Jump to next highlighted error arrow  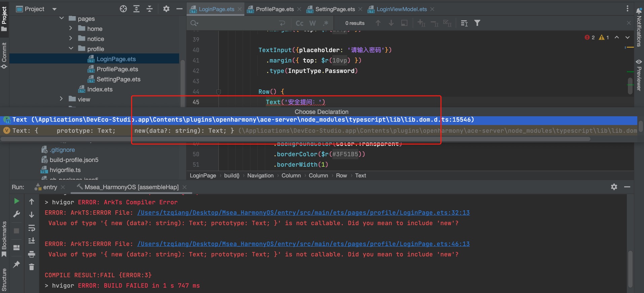click(628, 37)
